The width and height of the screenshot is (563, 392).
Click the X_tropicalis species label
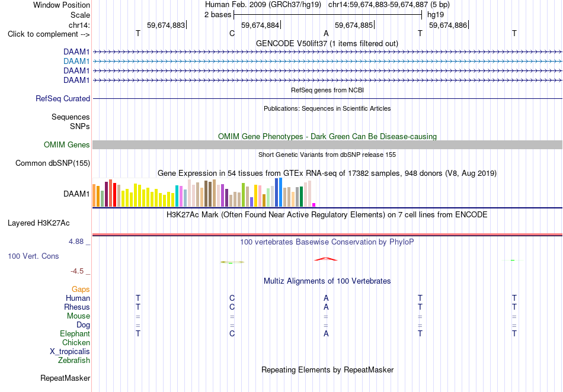click(x=70, y=352)
